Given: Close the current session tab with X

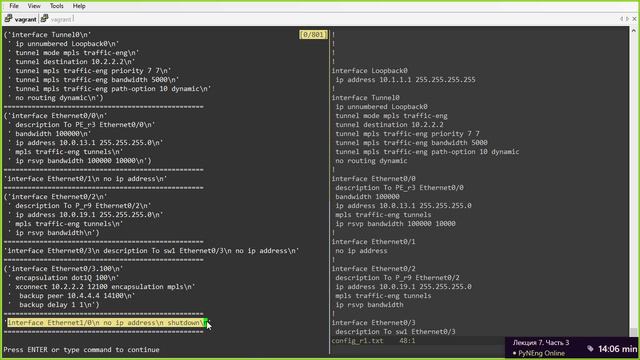Looking at the screenshot, I should (634, 19).
